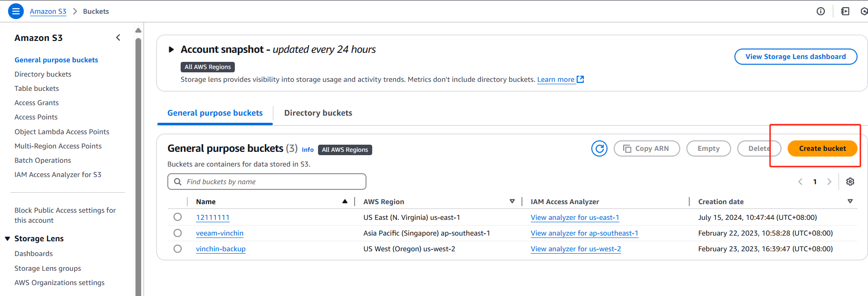Click external link icon beside Learn more

pyautogui.click(x=580, y=79)
